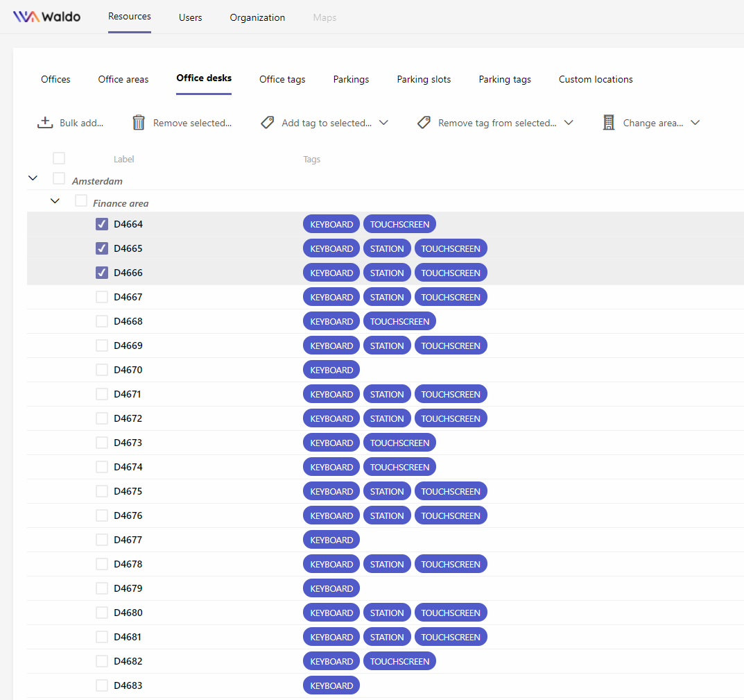Click the Waldo logo icon
The width and height of the screenshot is (744, 700).
[25, 17]
